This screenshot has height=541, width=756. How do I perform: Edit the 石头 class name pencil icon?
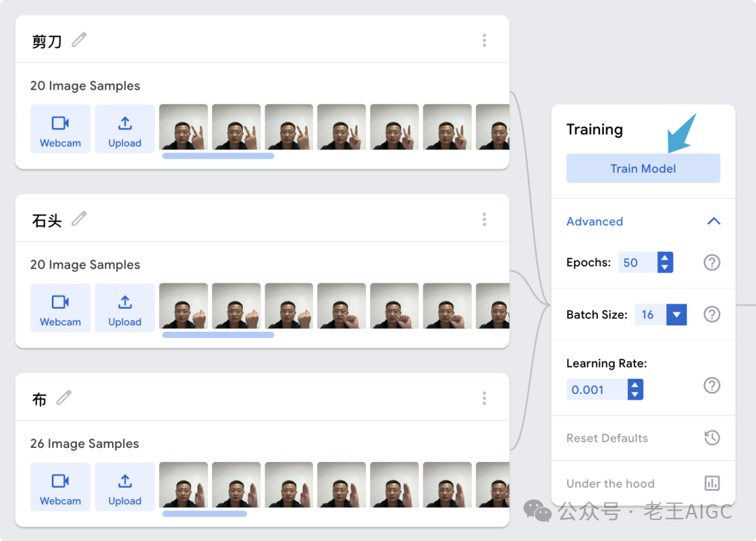[x=79, y=219]
